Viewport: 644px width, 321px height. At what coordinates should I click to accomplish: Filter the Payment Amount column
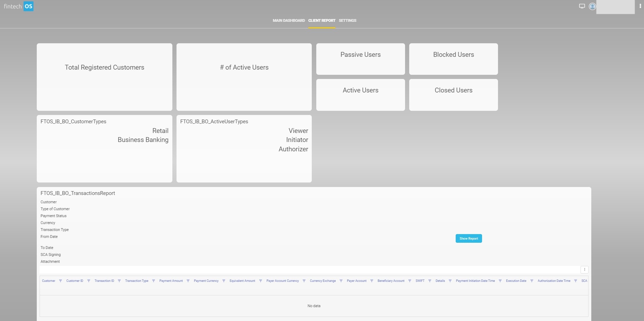[188, 281]
